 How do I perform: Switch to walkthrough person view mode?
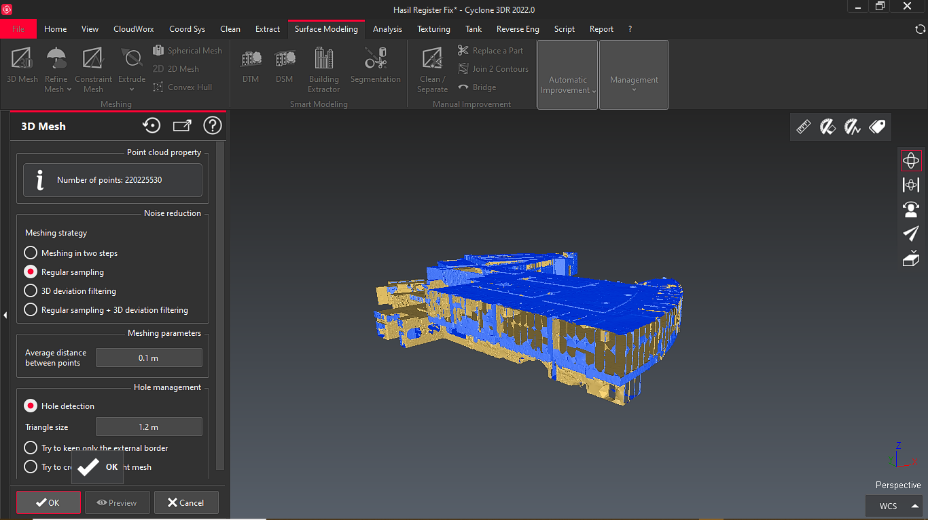(911, 209)
